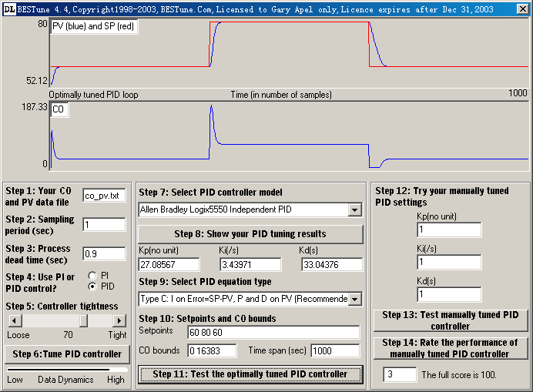
Task: Click the Type C equation type text box
Action: tap(243, 299)
